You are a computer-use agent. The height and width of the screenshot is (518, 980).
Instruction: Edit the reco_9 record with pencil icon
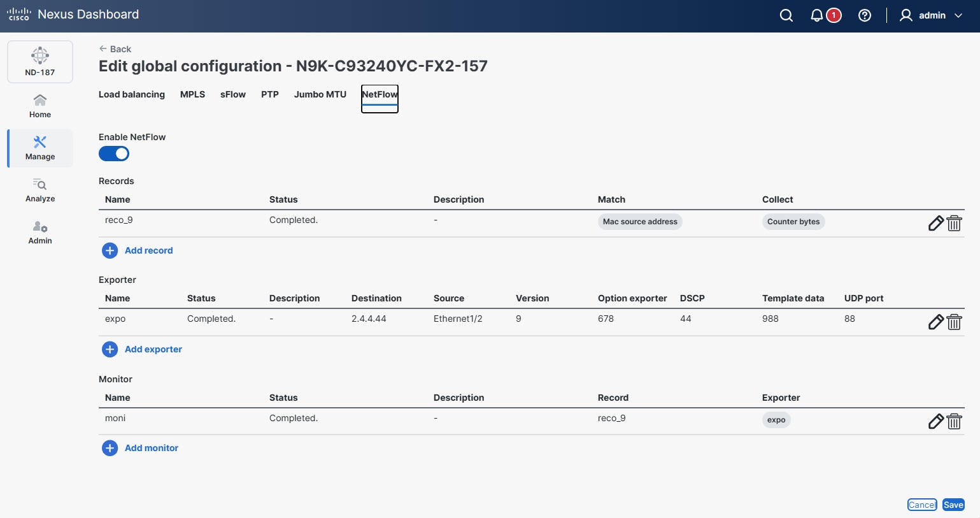point(935,223)
